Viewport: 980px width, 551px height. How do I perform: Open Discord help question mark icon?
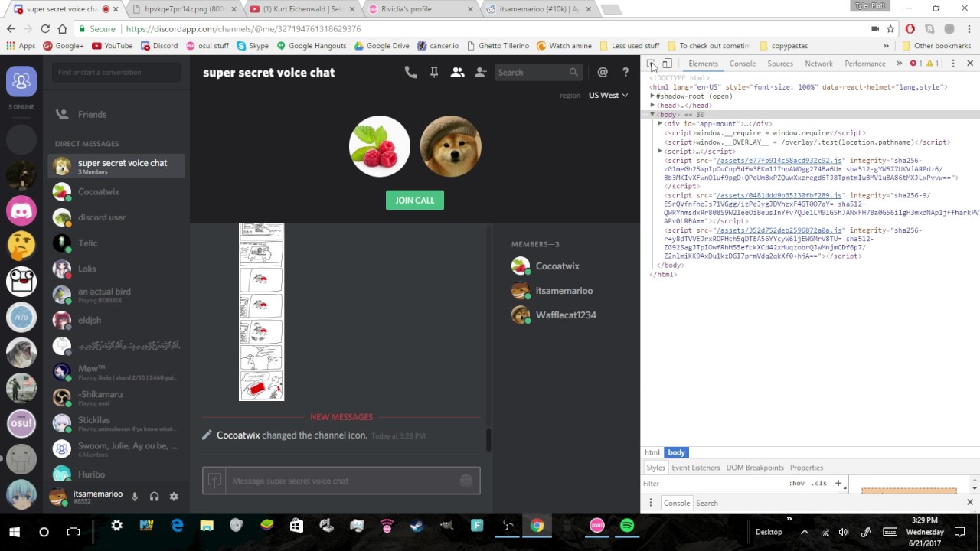(x=626, y=72)
